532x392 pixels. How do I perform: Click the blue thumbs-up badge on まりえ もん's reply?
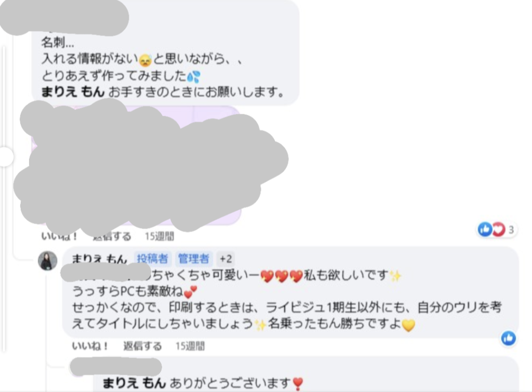tap(508, 338)
